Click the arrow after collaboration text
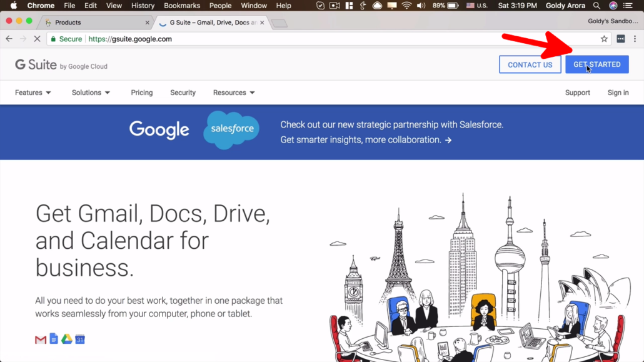 tap(448, 140)
